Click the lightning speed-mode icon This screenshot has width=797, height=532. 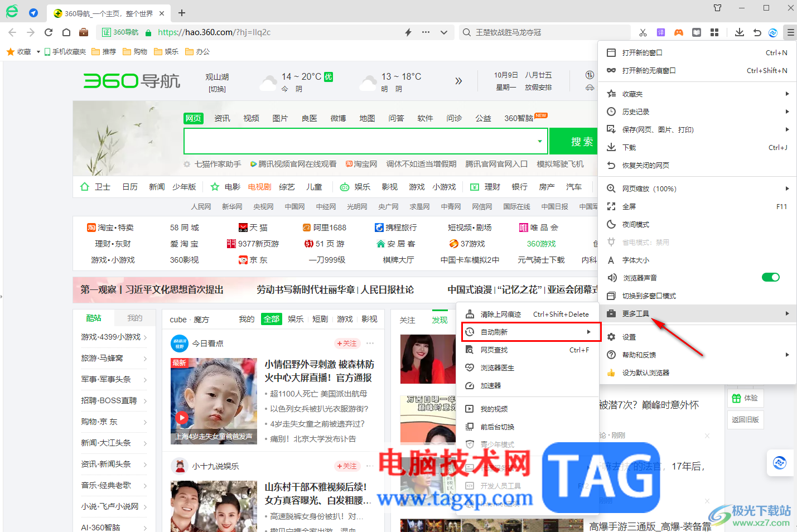[408, 32]
